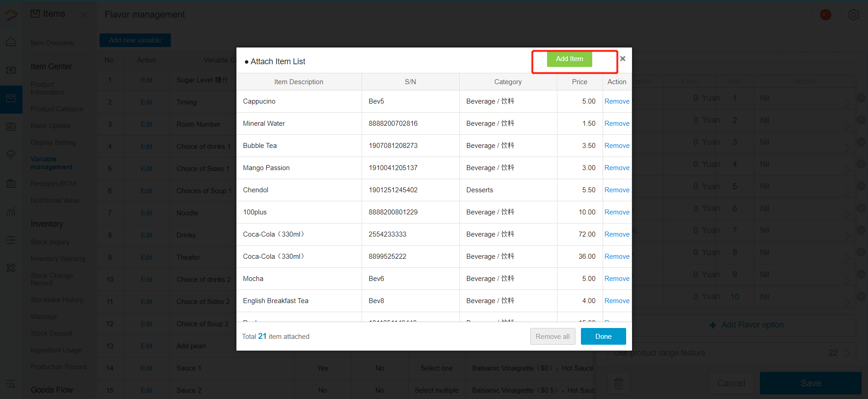Click the trash icon beside Cancel
Viewport: 868px width, 399px height.
click(x=618, y=383)
